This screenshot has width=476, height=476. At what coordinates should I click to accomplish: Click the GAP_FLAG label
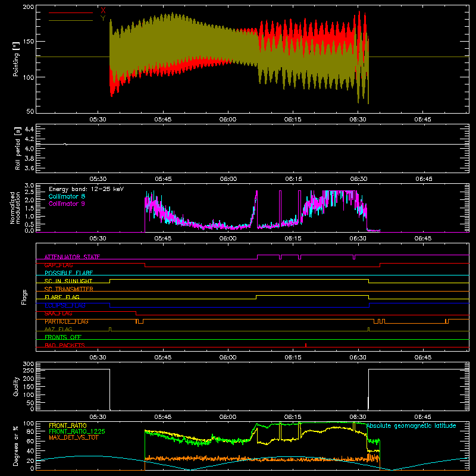coord(58,265)
